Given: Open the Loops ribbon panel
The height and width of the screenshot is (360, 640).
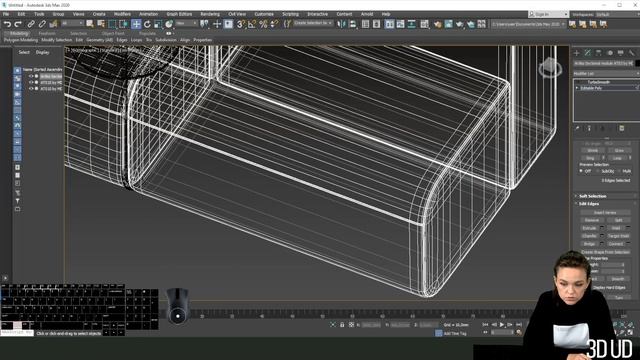Looking at the screenshot, I should click(x=136, y=40).
